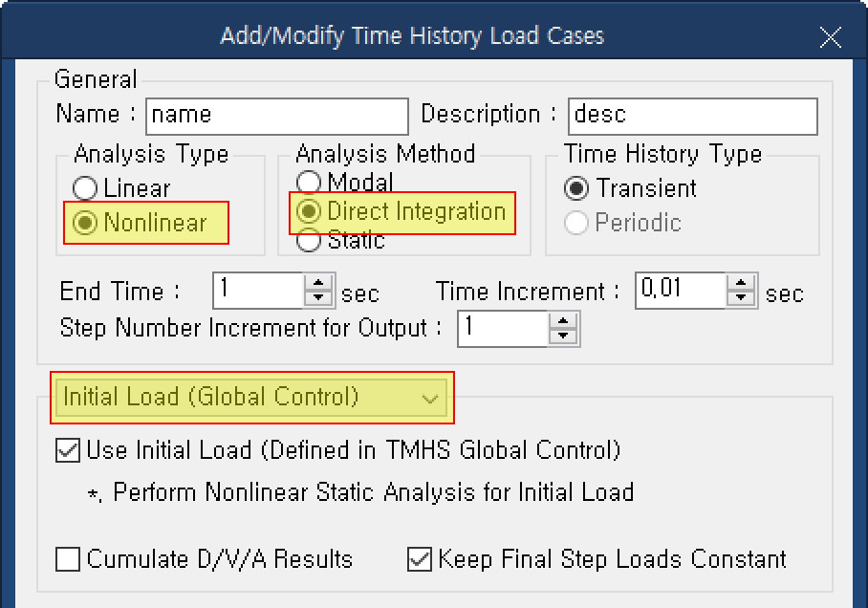Click the Step Number Increment field
The height and width of the screenshot is (608, 868).
click(503, 328)
